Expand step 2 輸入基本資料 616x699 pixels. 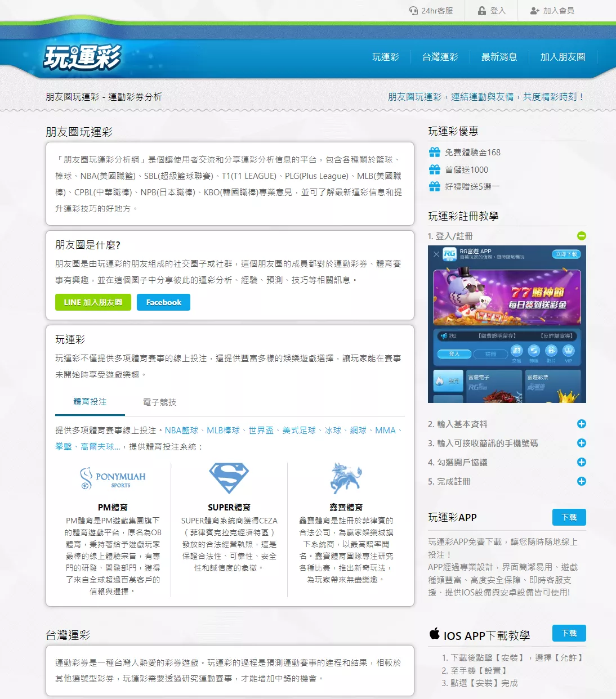(582, 424)
